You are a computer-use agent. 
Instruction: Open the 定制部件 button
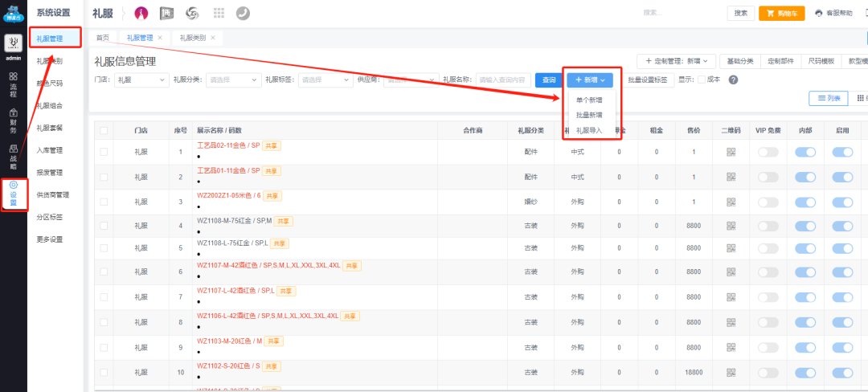(x=780, y=61)
